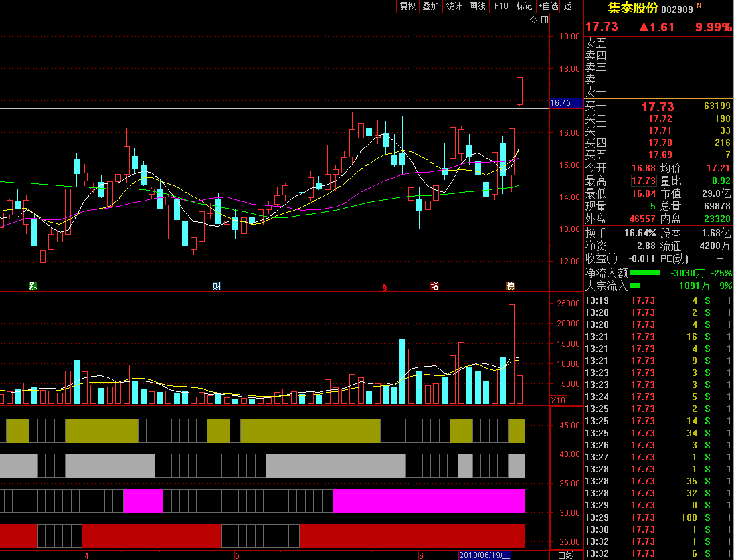The height and width of the screenshot is (560, 734).
Task: Click the 股本 value 1.68亿
Action: click(x=716, y=233)
